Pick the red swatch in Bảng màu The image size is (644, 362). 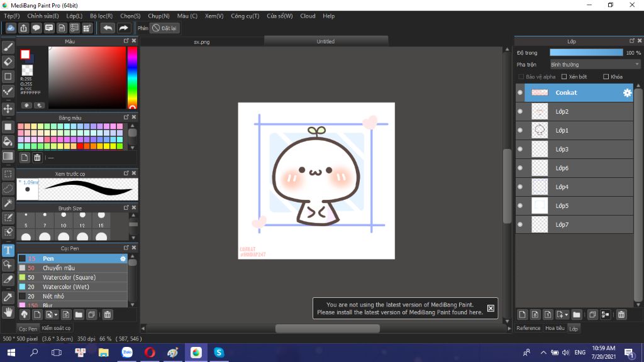(x=80, y=146)
